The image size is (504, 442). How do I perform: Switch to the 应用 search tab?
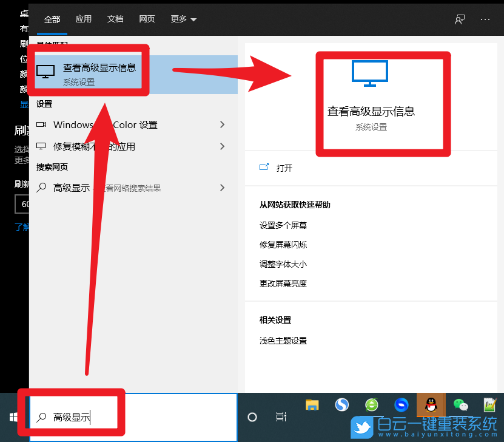[x=84, y=19]
